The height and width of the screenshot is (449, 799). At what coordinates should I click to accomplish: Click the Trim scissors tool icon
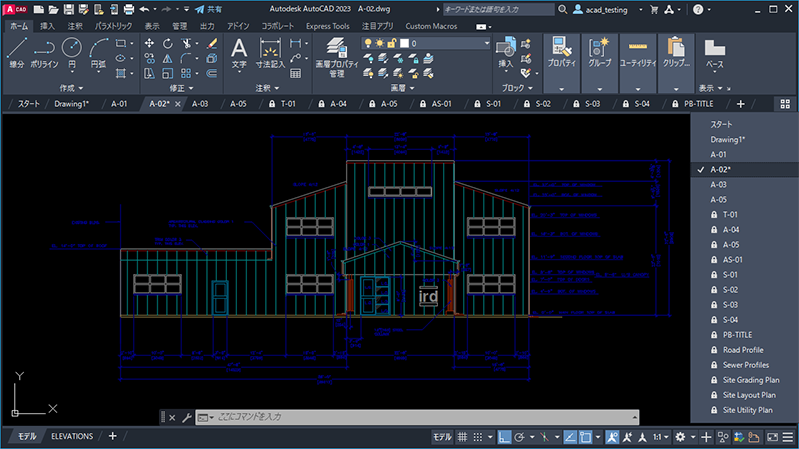[x=186, y=43]
